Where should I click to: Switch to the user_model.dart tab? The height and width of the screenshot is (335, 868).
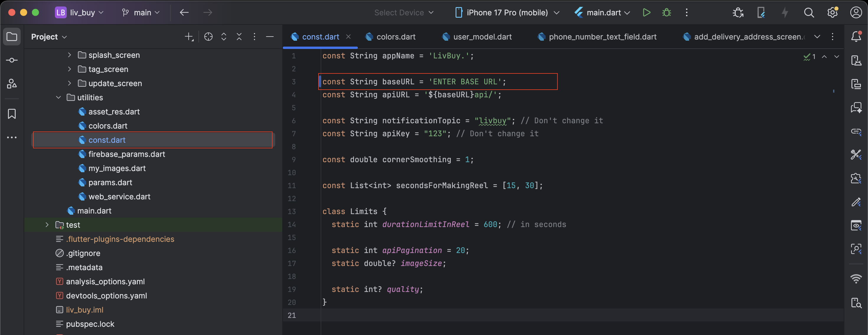[x=482, y=37]
